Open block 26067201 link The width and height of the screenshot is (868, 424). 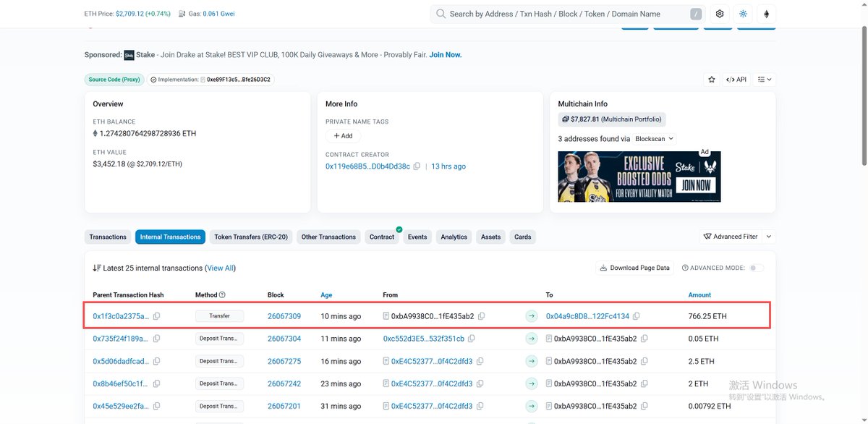284,406
